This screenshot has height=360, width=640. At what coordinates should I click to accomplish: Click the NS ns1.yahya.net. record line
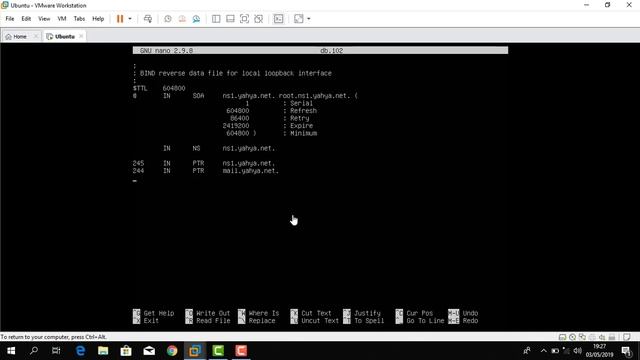pos(219,148)
